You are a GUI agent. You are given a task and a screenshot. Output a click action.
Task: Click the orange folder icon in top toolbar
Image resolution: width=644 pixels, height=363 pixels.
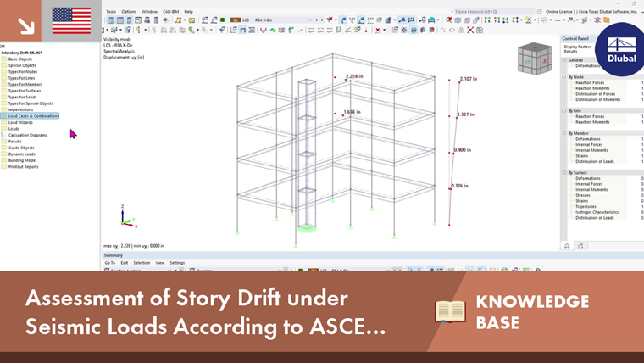pos(606,20)
